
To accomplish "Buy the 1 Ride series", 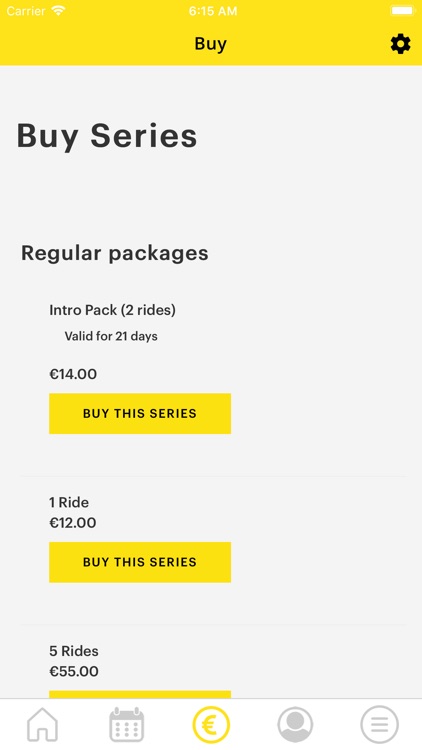I will [140, 562].
